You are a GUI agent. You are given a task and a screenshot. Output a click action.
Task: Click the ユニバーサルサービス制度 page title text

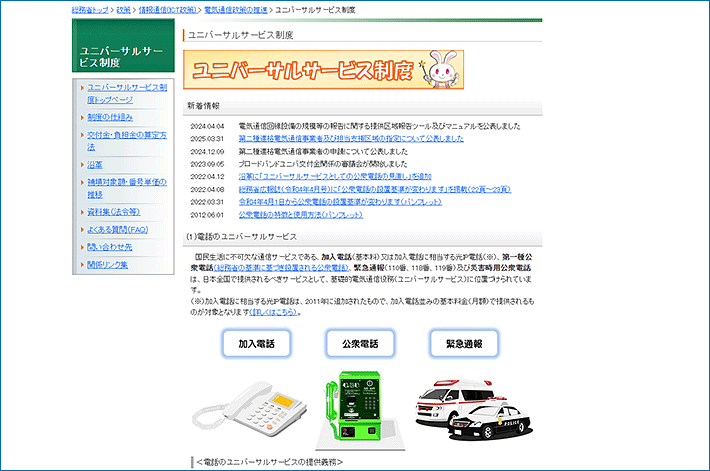coord(240,35)
